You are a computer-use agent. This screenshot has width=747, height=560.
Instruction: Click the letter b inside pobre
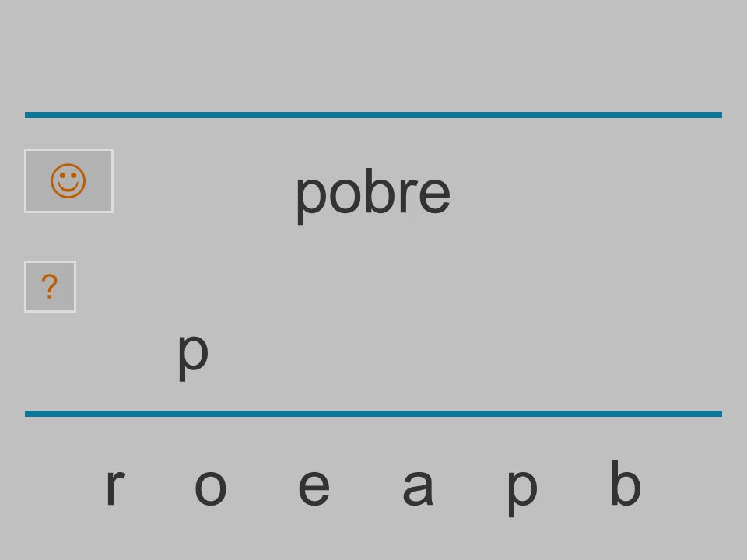(x=381, y=191)
